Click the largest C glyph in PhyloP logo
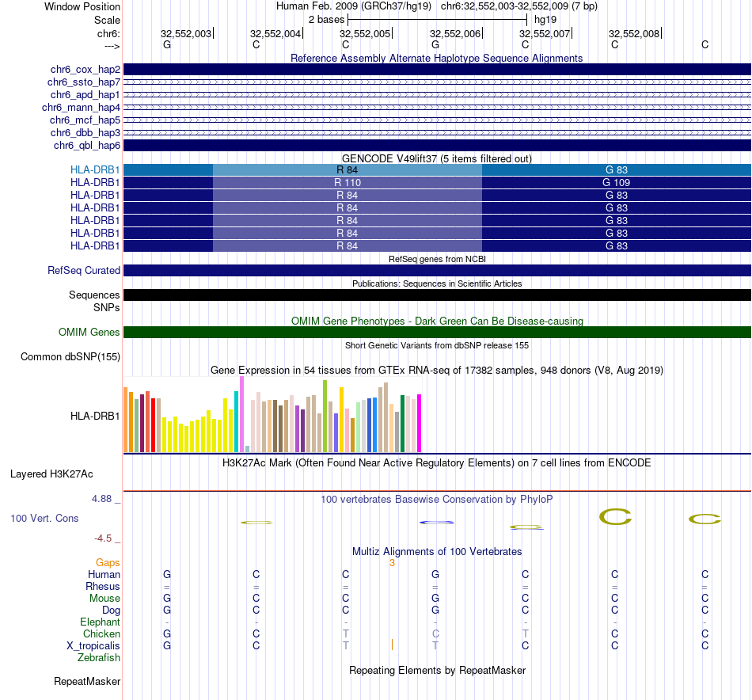 [615, 517]
